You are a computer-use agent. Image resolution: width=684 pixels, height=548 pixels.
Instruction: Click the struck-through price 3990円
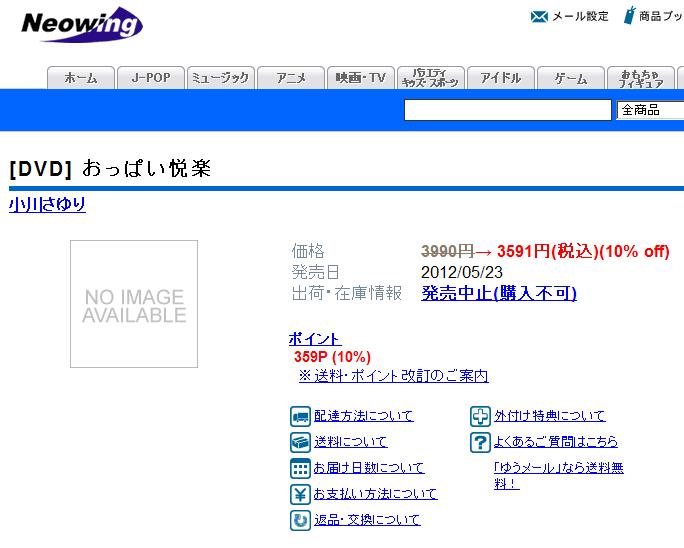click(447, 251)
